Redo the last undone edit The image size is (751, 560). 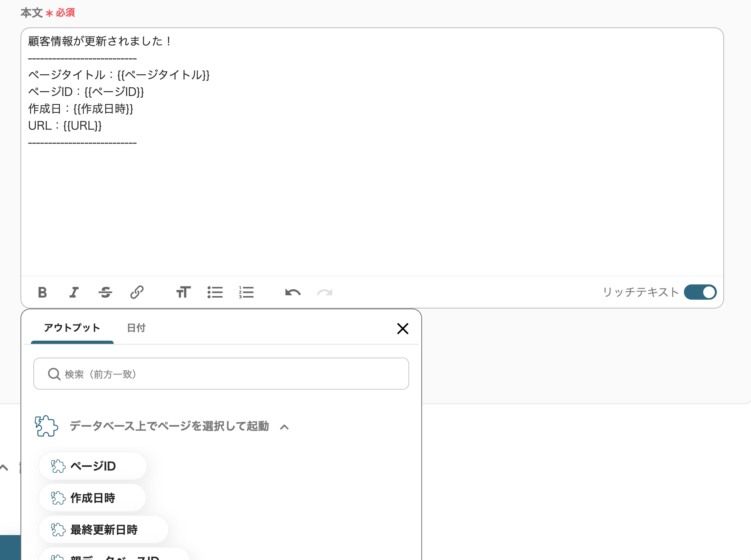pos(324,292)
